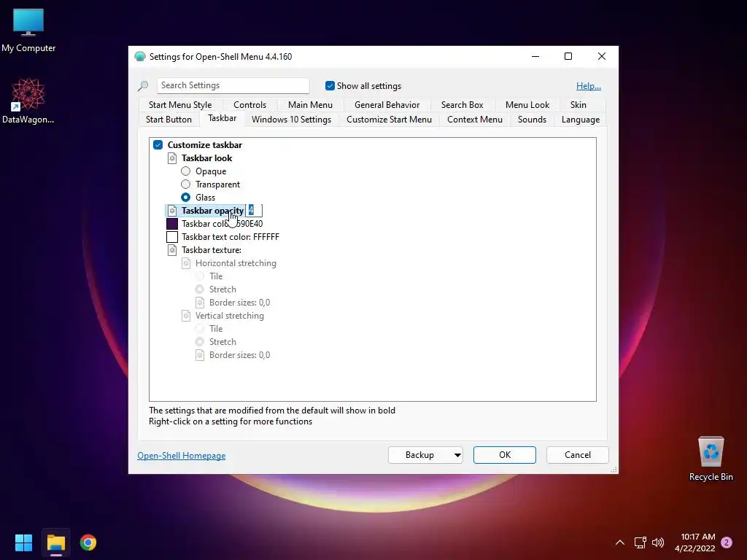This screenshot has width=747, height=560.
Task: Click the Vertical stretching setting icon
Action: [x=186, y=316]
